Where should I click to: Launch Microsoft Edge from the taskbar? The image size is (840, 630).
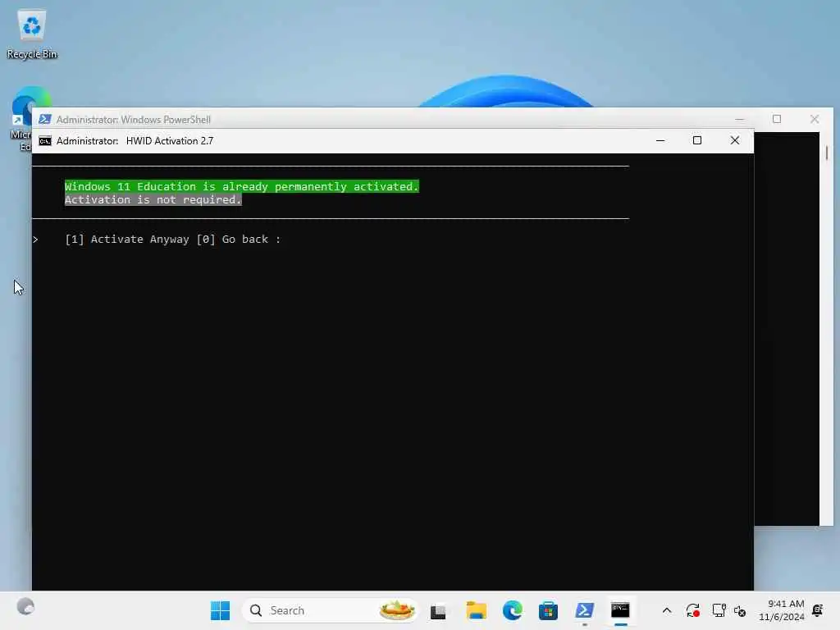pos(512,610)
